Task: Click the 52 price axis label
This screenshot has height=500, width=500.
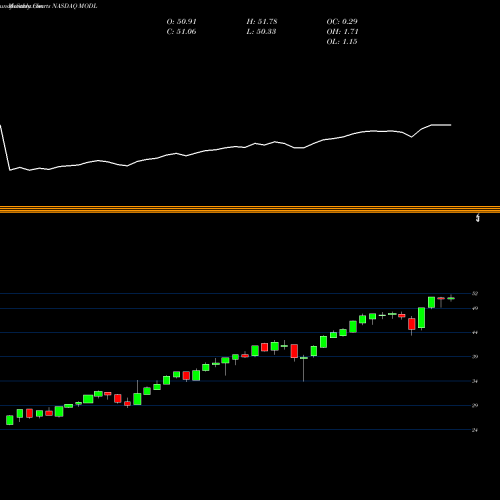Action: point(475,293)
